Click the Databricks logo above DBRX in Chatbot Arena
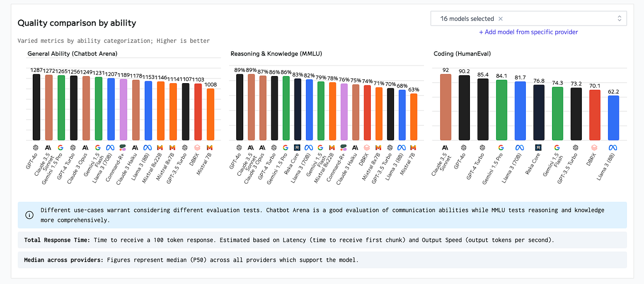 (197, 148)
